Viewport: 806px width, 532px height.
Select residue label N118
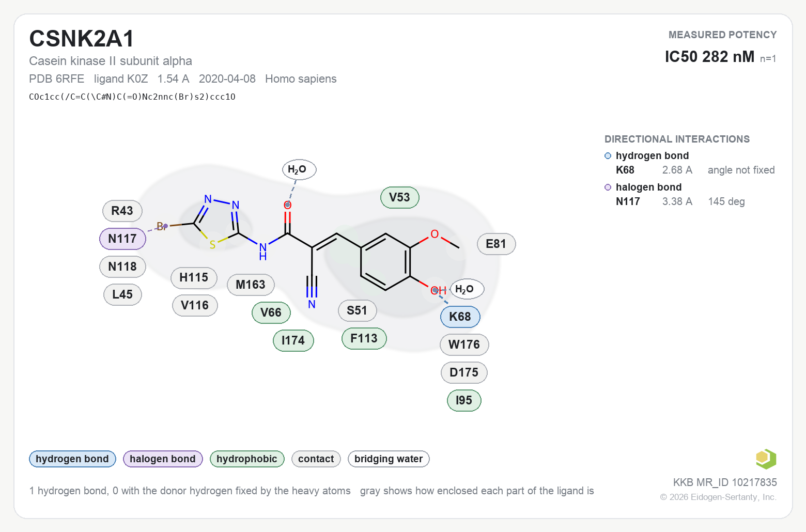[x=122, y=267]
